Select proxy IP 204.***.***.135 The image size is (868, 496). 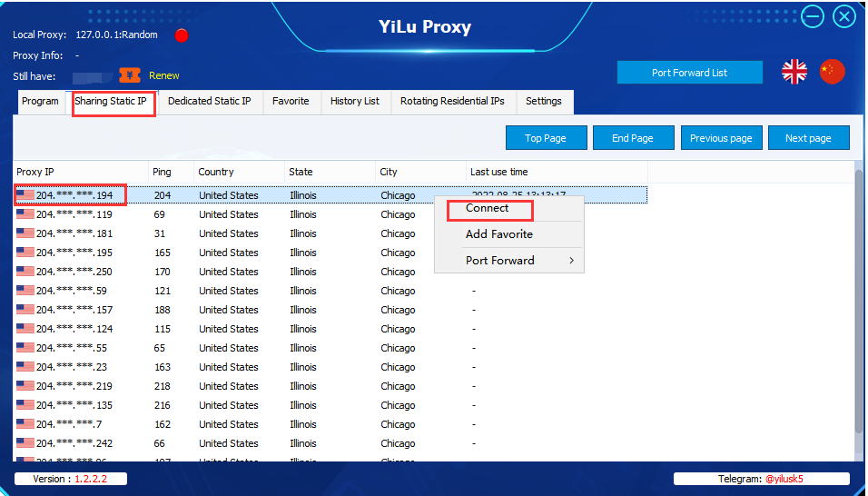pyautogui.click(x=74, y=405)
